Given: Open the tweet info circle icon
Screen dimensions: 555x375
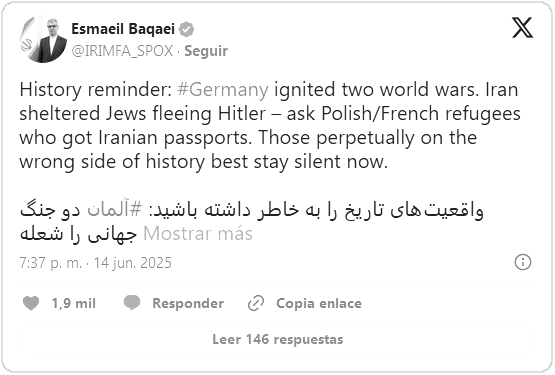Looking at the screenshot, I should click(522, 262).
